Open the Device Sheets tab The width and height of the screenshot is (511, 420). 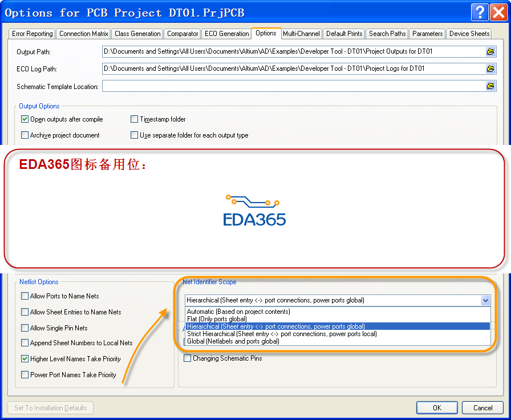[x=469, y=34]
